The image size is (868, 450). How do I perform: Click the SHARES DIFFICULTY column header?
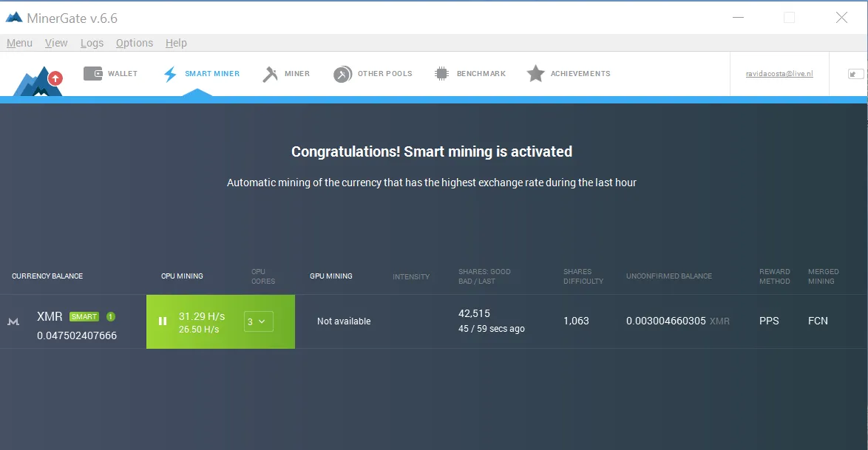(583, 276)
